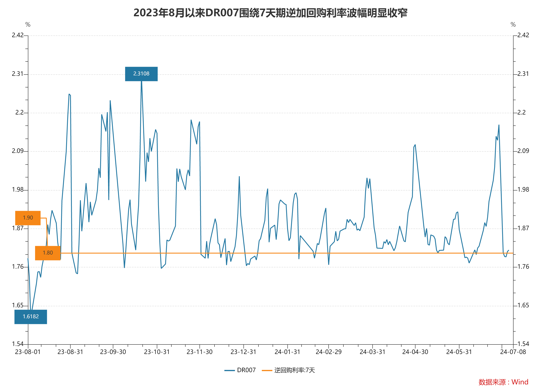Click the 23-10-31 date axis label
This screenshot has height=392, width=541.
coord(157,352)
